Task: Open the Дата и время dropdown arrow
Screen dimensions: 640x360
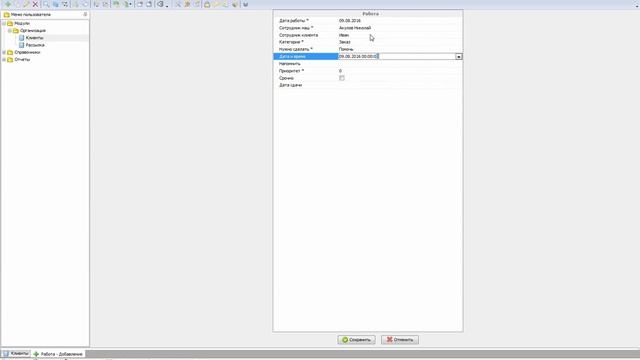Action: (459, 57)
